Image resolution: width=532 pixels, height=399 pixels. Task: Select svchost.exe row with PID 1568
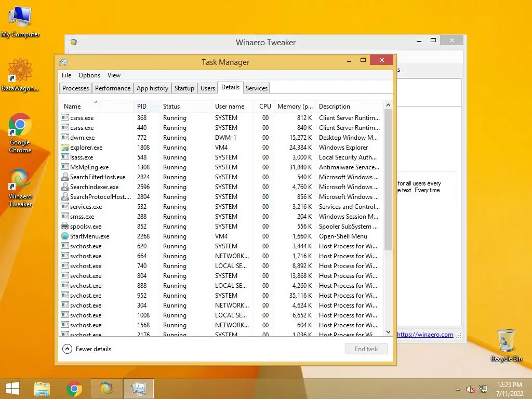(221, 325)
